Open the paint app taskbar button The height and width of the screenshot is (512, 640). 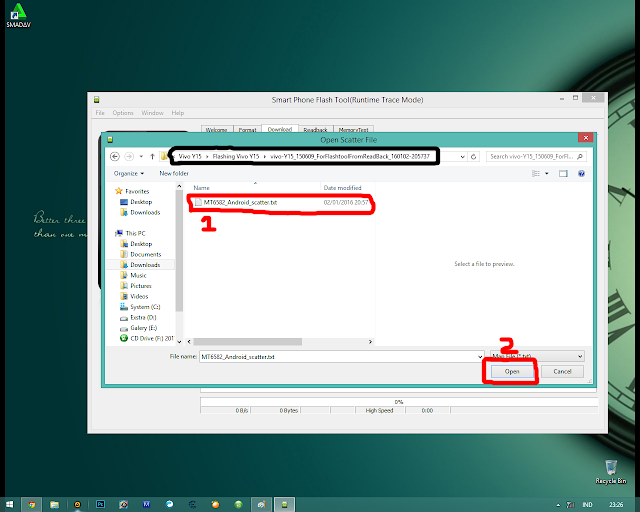tap(261, 505)
